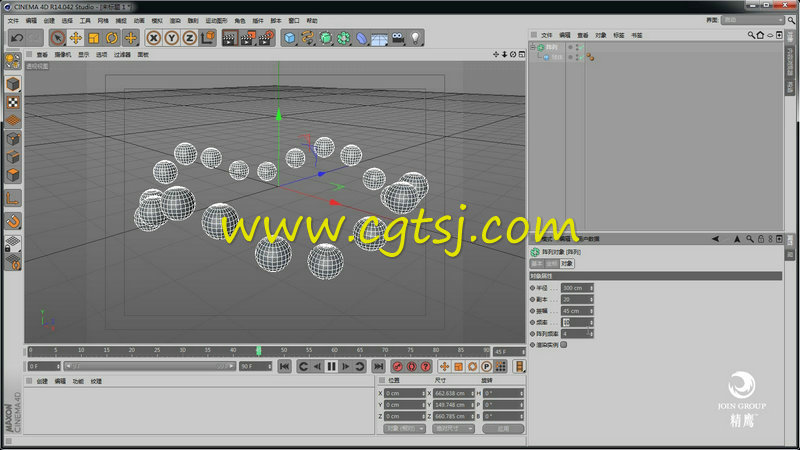Select the Basic tab in attributes

536,263
